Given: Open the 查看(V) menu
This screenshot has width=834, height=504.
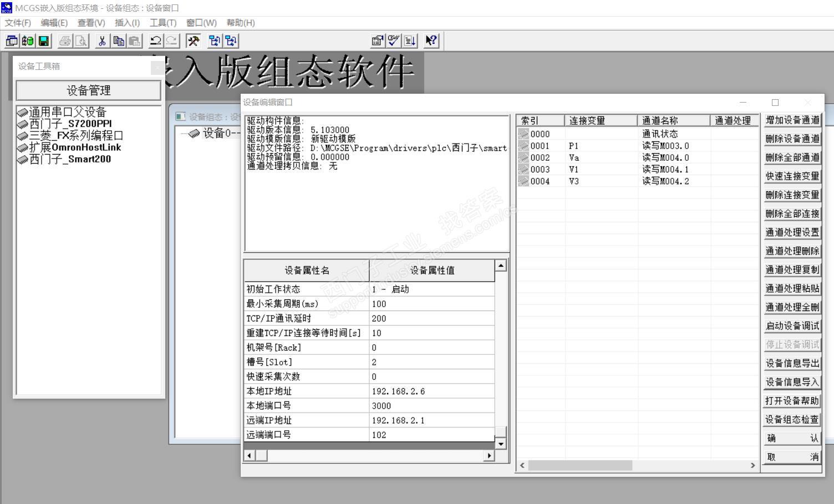Looking at the screenshot, I should (x=91, y=23).
